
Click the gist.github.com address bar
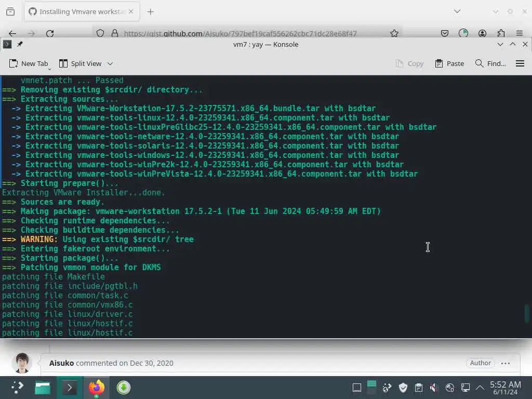coord(240,33)
